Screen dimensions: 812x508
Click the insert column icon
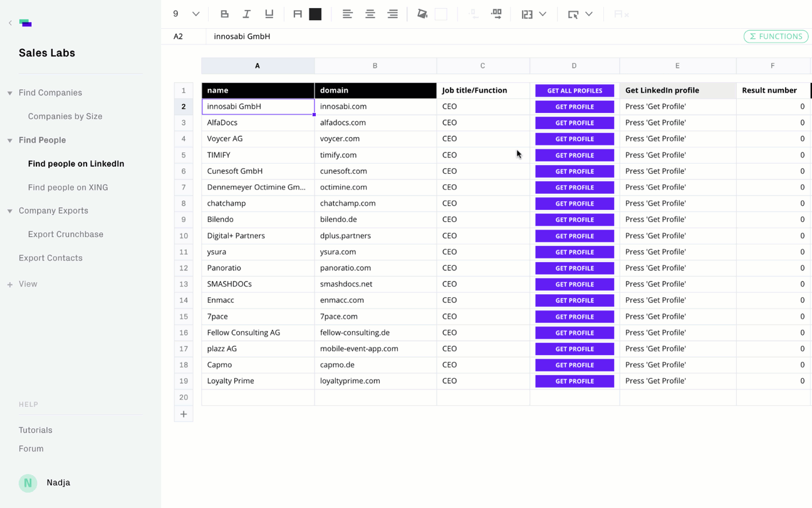coord(496,14)
